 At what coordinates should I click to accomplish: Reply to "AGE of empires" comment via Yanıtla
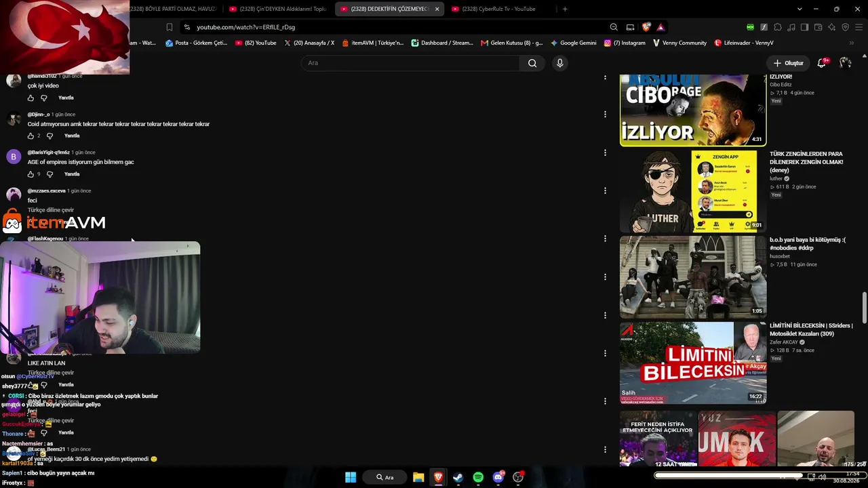pyautogui.click(x=72, y=174)
